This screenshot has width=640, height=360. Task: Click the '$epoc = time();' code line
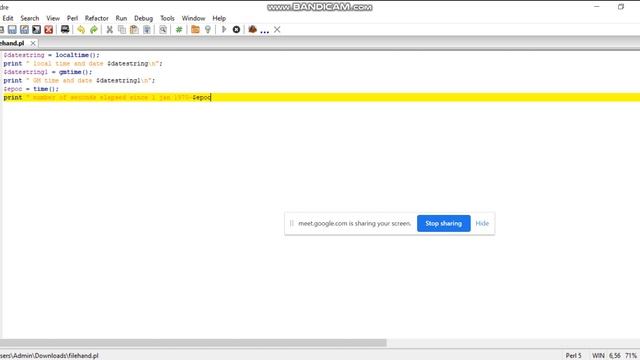31,89
